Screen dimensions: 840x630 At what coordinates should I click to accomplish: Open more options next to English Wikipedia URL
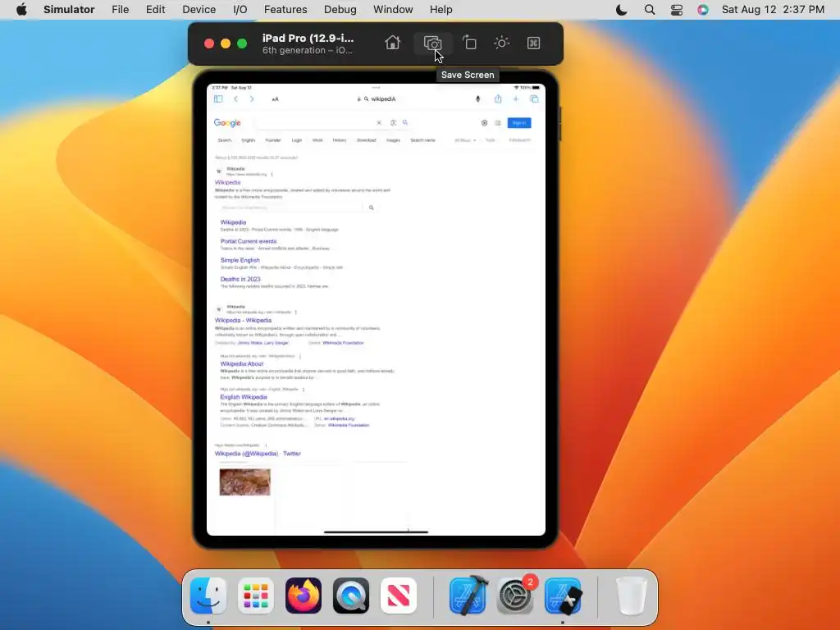tap(304, 390)
